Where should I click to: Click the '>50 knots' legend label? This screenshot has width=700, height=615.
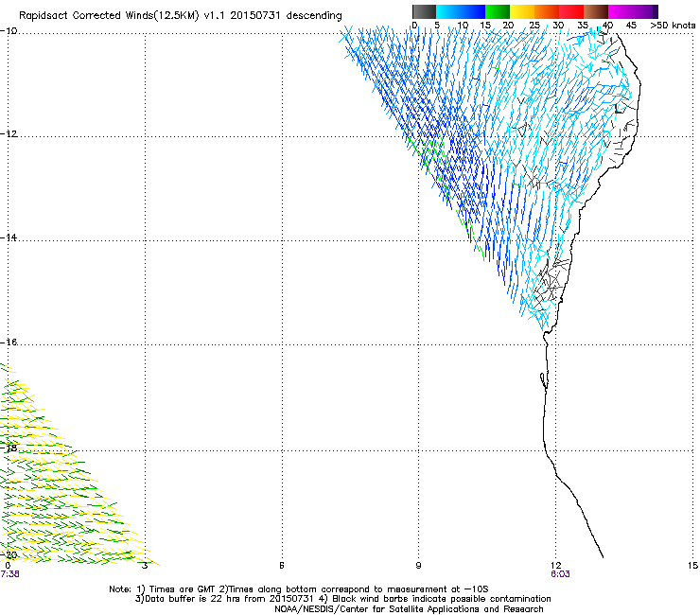673,26
